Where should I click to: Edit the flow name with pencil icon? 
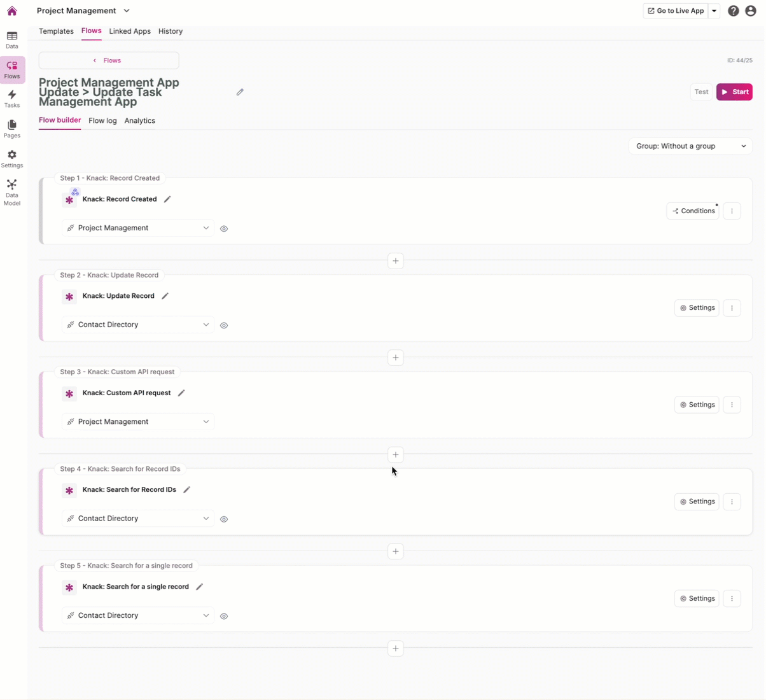[x=240, y=92]
